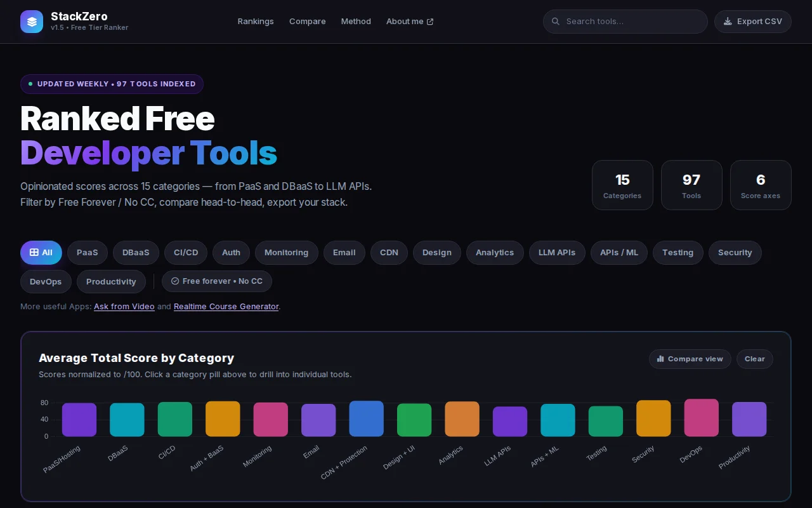Image resolution: width=812 pixels, height=508 pixels.
Task: Filter by the Analytics category pill
Action: (x=495, y=253)
